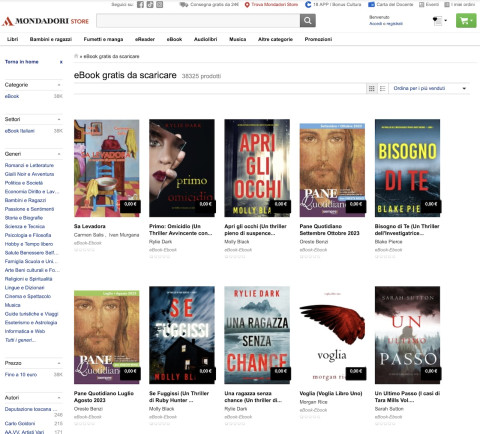
Task: Open 'Apri gli occhi' book cover
Action: pyautogui.click(x=257, y=168)
